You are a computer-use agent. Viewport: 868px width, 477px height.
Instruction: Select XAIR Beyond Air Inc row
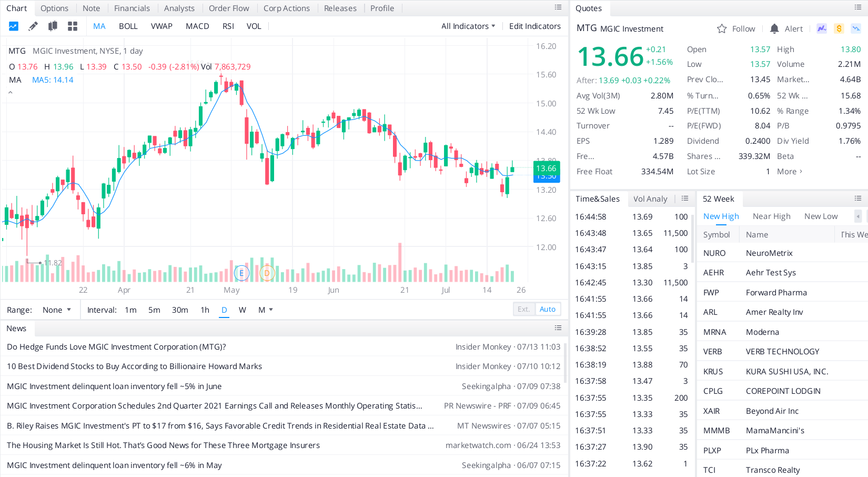782,411
